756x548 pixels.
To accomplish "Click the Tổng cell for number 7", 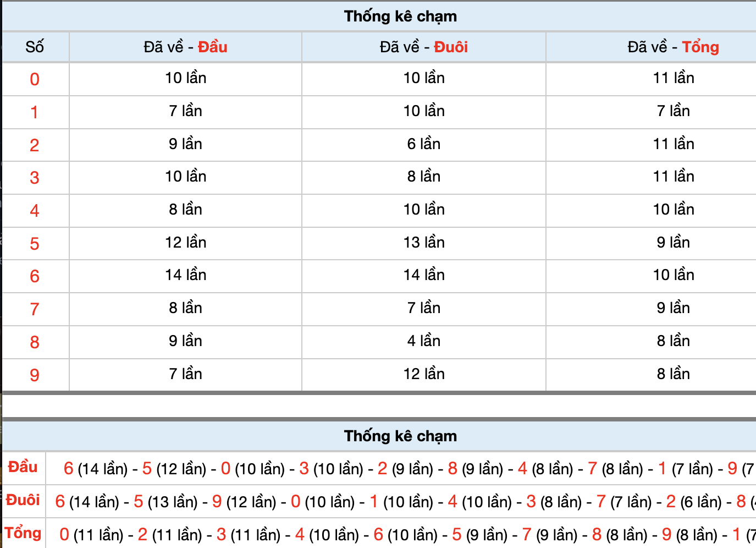I will [x=673, y=308].
